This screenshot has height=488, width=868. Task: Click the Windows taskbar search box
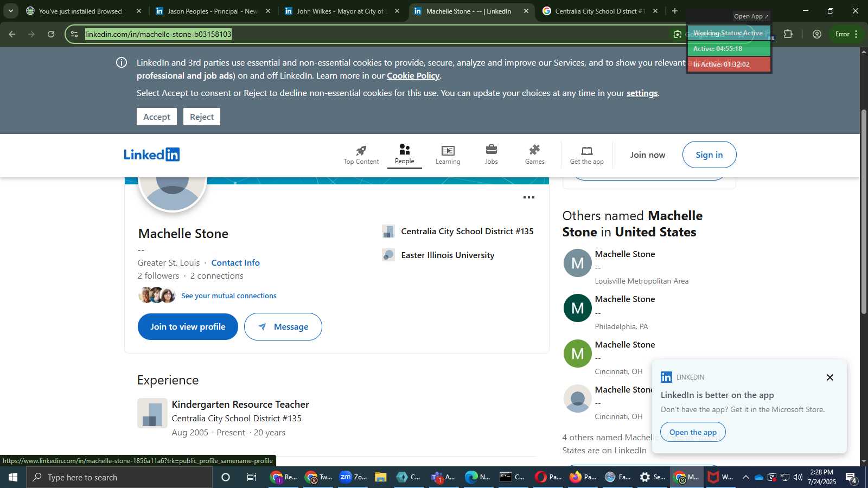[x=119, y=477]
